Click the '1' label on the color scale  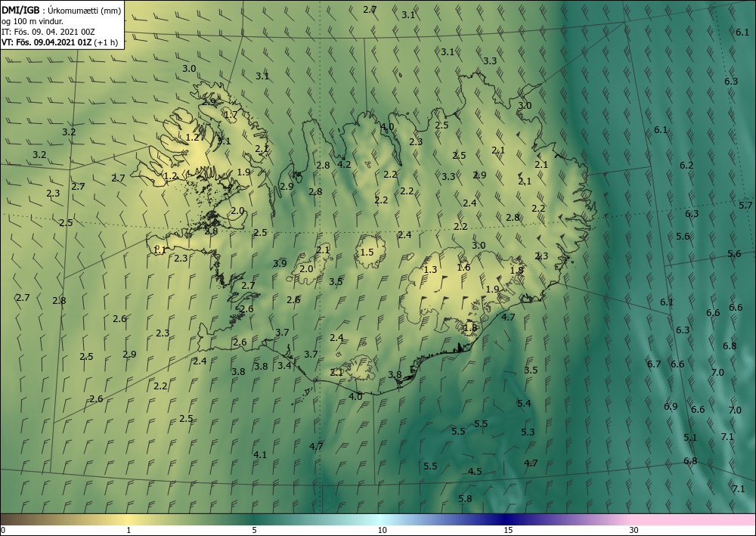(x=129, y=530)
